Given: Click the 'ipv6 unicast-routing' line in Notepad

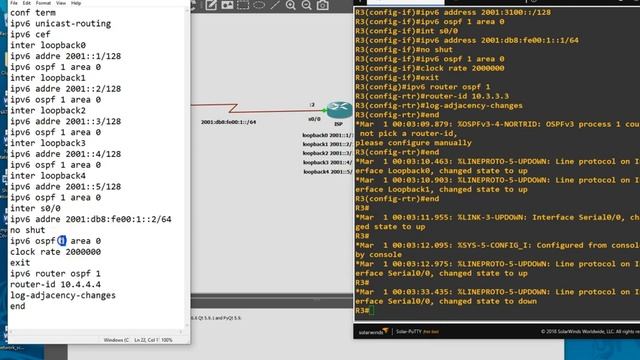Looking at the screenshot, I should [60, 24].
